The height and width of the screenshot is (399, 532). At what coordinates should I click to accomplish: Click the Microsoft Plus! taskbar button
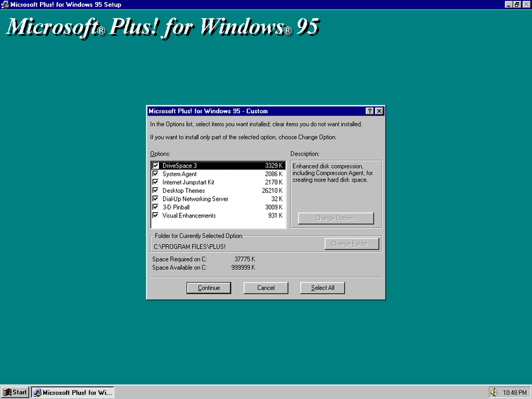click(72, 392)
